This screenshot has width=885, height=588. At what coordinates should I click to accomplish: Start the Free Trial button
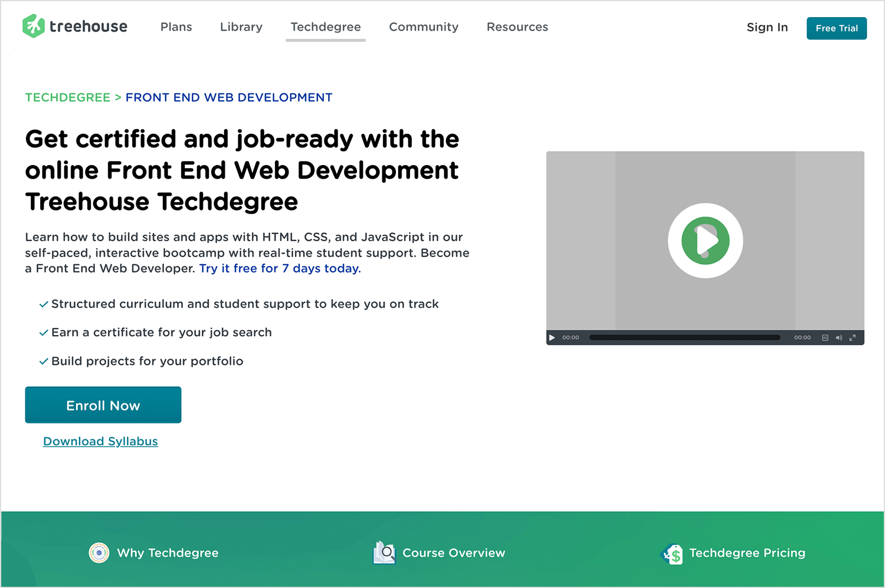pos(837,28)
